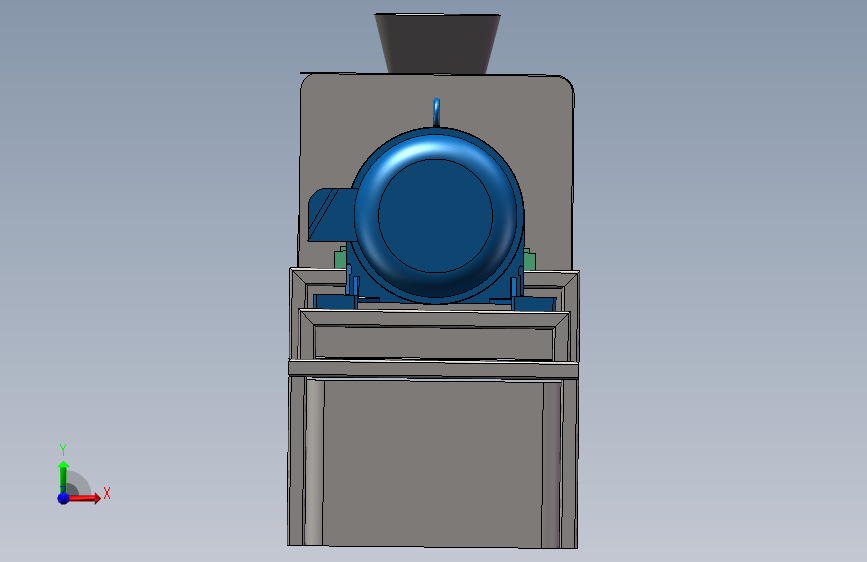Select the lower gray panel between frame legs
The height and width of the screenshot is (562, 867).
433,462
